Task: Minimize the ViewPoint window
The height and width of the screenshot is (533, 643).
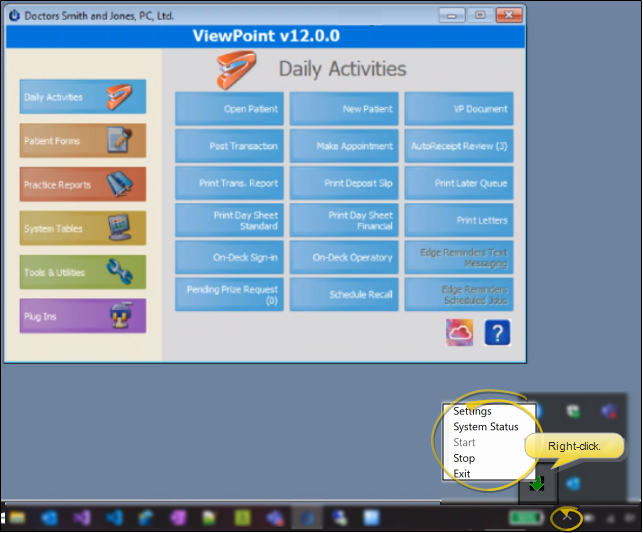Action: [452, 16]
